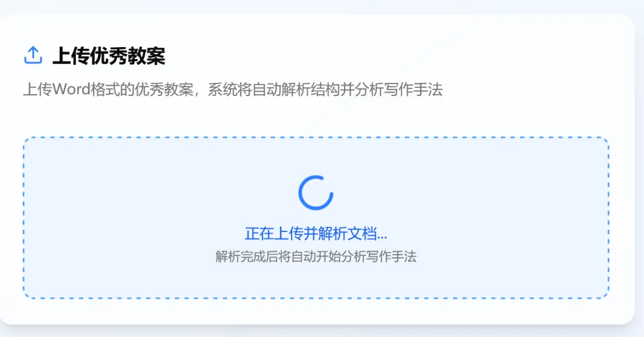Click the word Word in the description
Viewport: 644px width, 337px height.
click(x=72, y=89)
